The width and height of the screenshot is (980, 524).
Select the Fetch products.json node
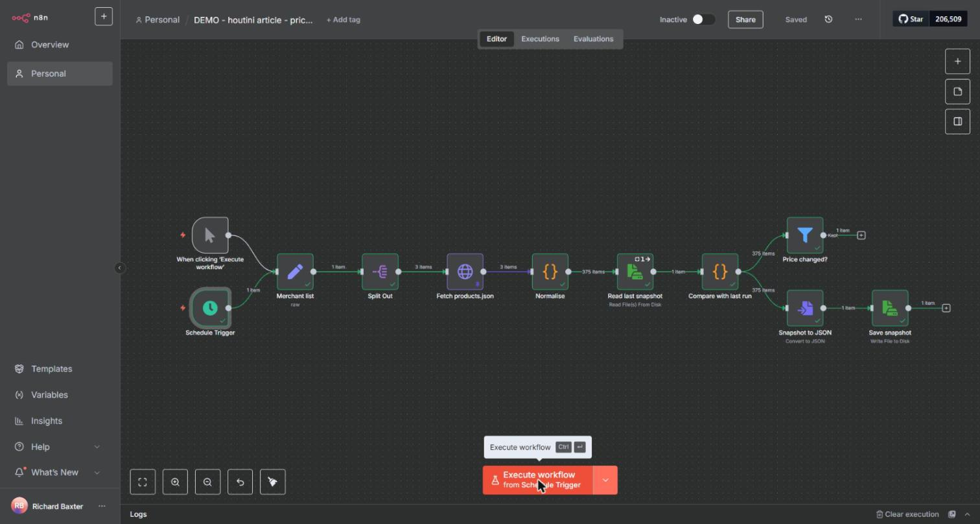(465, 272)
